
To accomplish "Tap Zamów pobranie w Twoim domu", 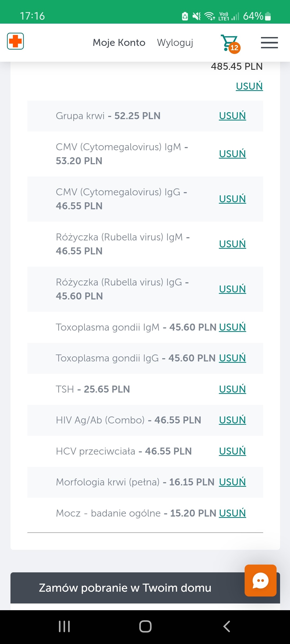I will pyautogui.click(x=125, y=588).
